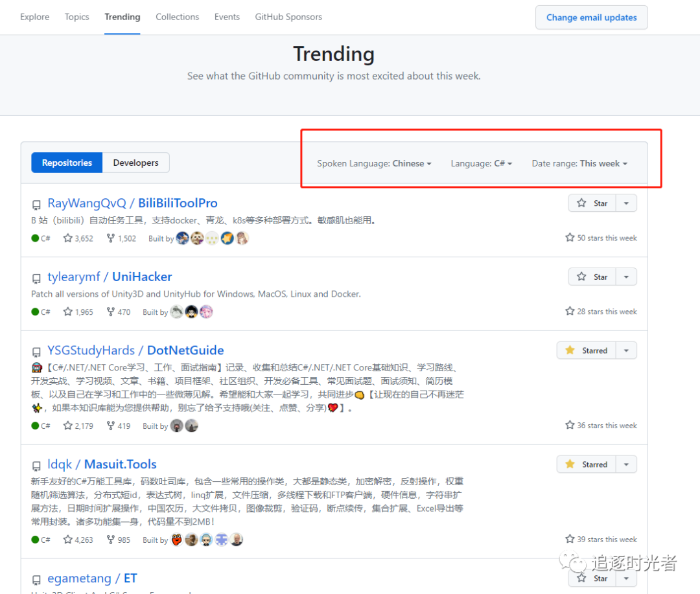Screen dimensions: 700x594
Task: Star the egametang ET repository
Action: click(x=592, y=578)
